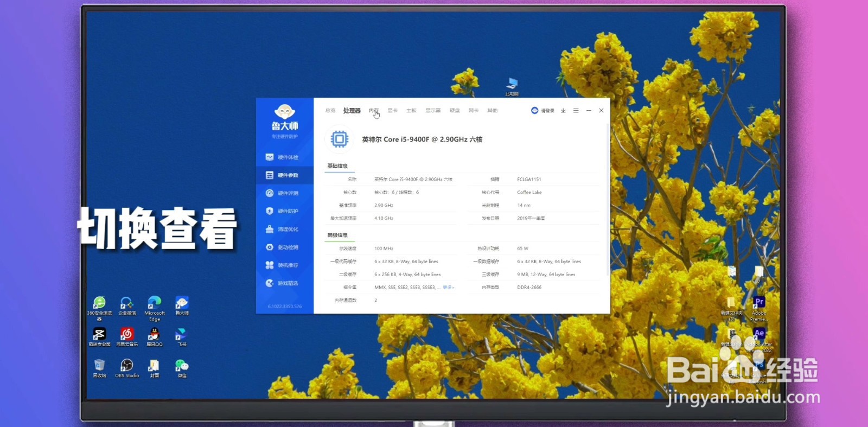Select the 封面 folder shortcut
This screenshot has width=868, height=427.
[155, 368]
